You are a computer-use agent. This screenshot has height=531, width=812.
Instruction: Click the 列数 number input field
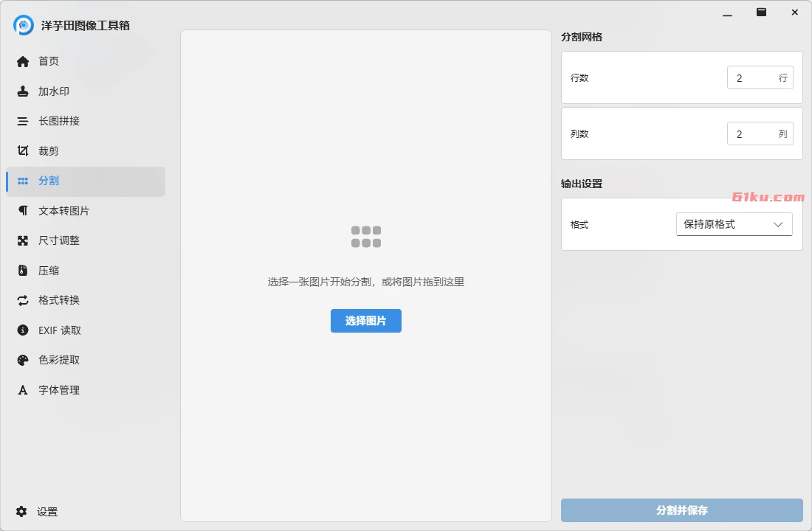pos(760,133)
